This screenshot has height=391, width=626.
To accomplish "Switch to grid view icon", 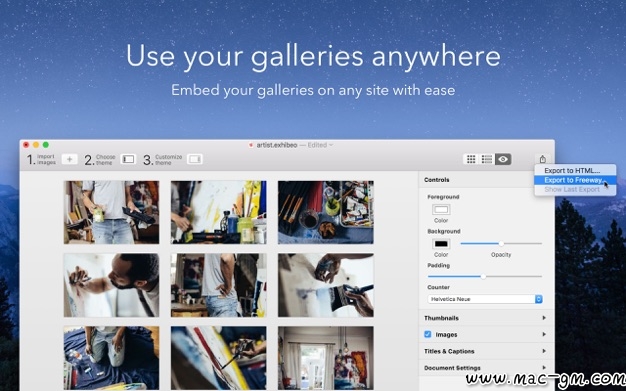I will (x=471, y=159).
